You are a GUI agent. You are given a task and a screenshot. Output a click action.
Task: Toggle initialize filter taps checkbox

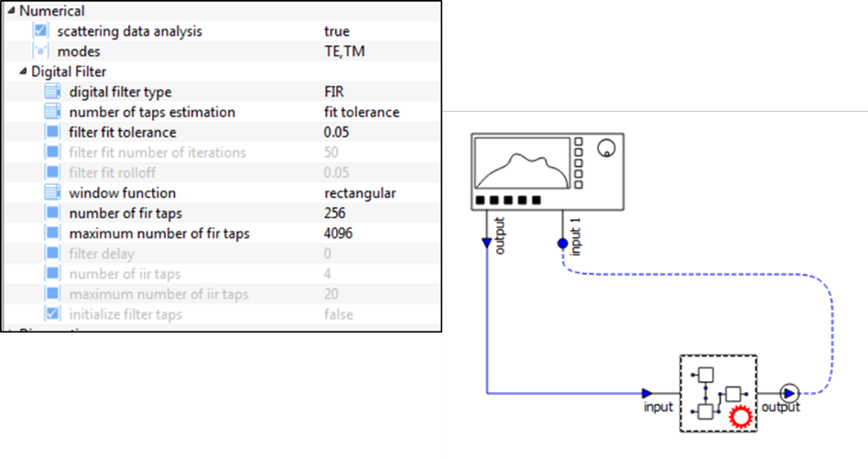(x=52, y=314)
